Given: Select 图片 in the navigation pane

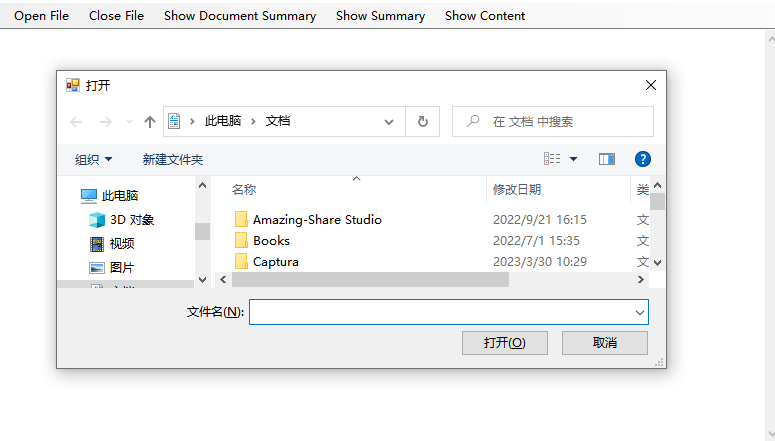Looking at the screenshot, I should point(121,268).
